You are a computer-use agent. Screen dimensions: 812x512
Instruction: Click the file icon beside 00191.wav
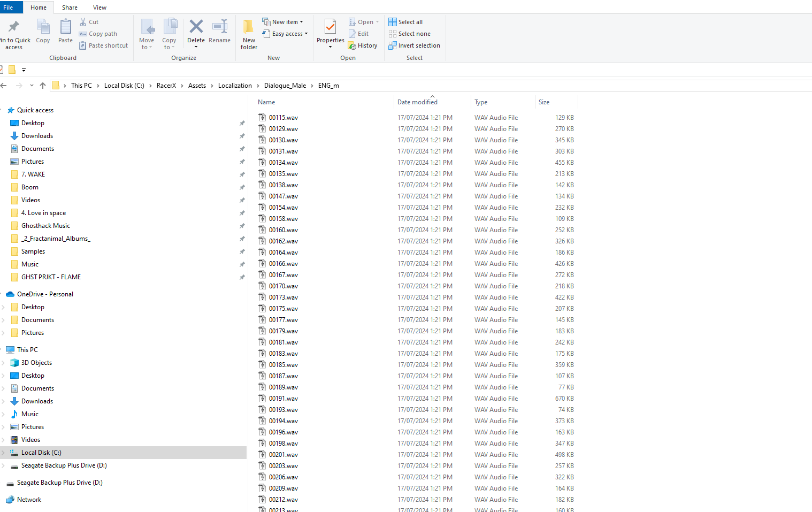[x=262, y=398]
